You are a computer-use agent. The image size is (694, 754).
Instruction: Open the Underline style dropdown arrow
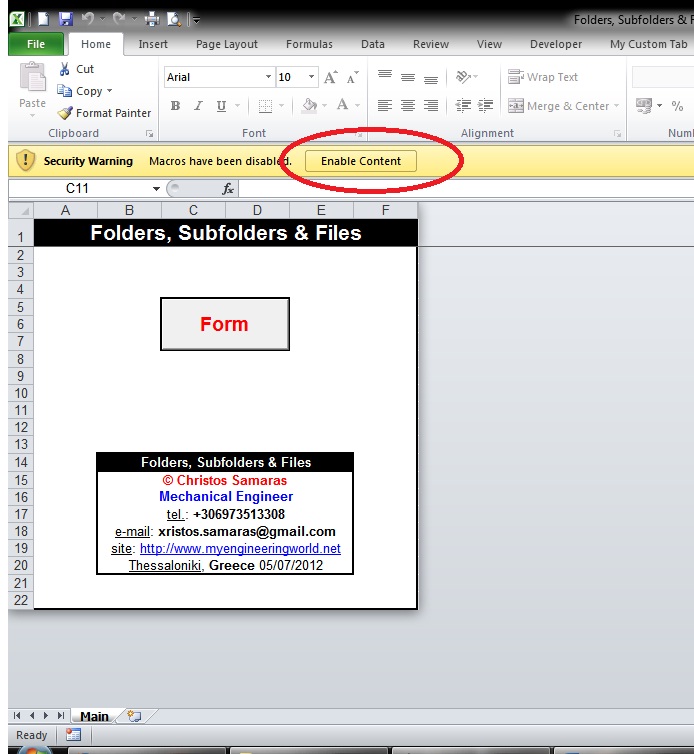[237, 106]
